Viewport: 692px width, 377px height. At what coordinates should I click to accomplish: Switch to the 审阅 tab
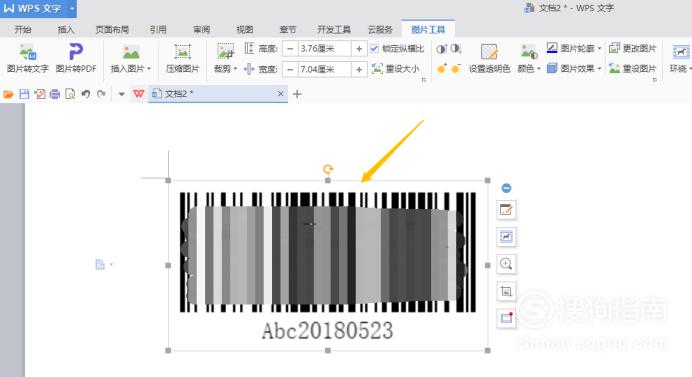tap(202, 30)
